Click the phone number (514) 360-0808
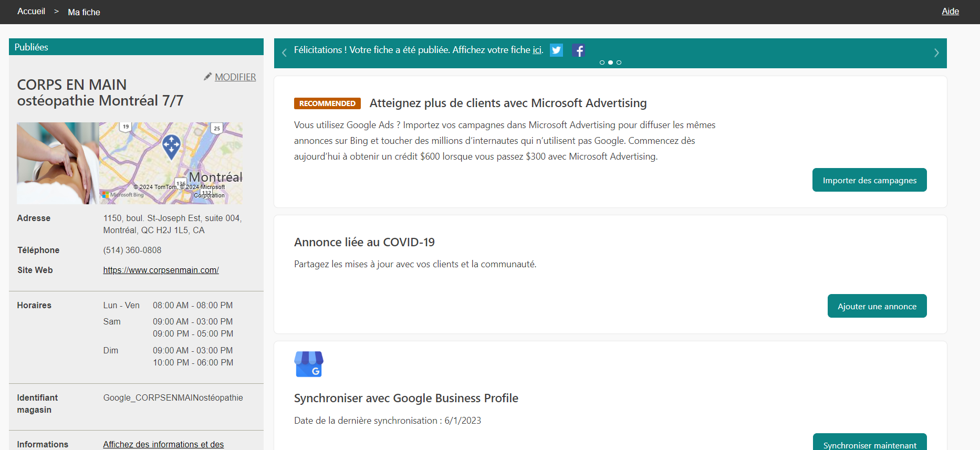Viewport: 980px width, 450px height. click(132, 250)
